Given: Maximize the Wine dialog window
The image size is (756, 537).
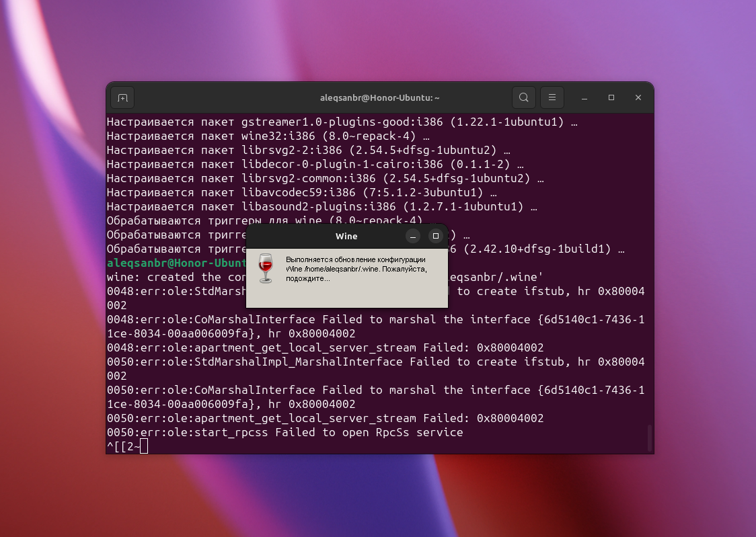Looking at the screenshot, I should click(436, 237).
